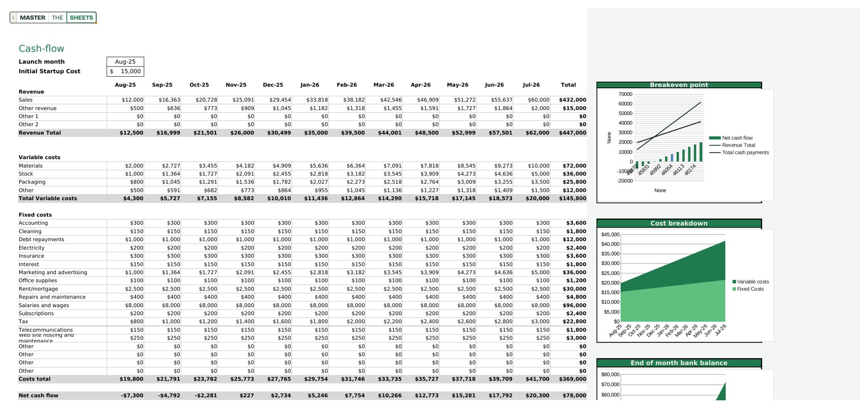Viewport: 868px width, 408px height.
Task: Click the Breakeven point chart title
Action: pyautogui.click(x=679, y=85)
